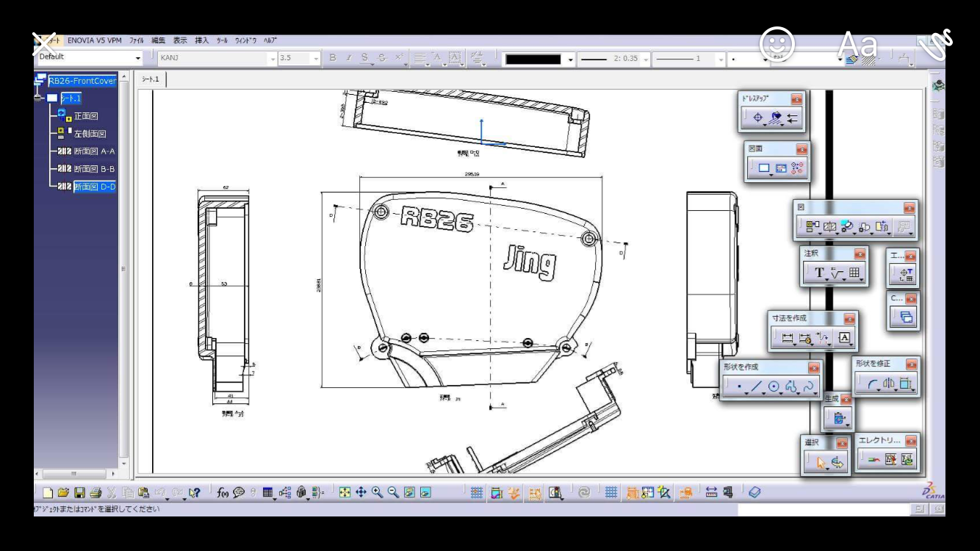Click the Zoom In magnifier icon
The width and height of the screenshot is (980, 551).
coord(377,493)
